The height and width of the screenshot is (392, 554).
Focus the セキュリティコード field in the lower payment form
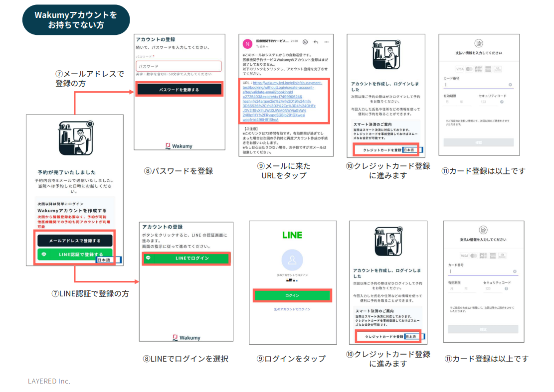tap(492, 288)
